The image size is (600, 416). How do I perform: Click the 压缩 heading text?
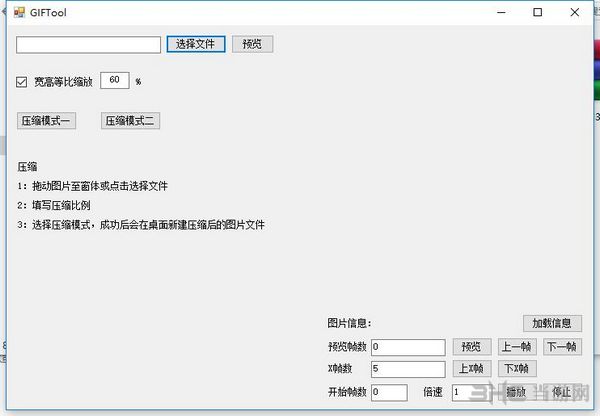point(27,167)
